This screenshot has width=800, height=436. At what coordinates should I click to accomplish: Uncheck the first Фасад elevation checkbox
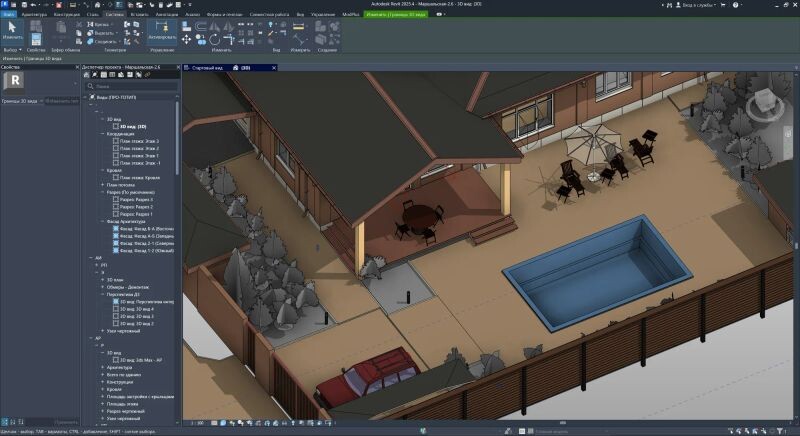pos(116,228)
